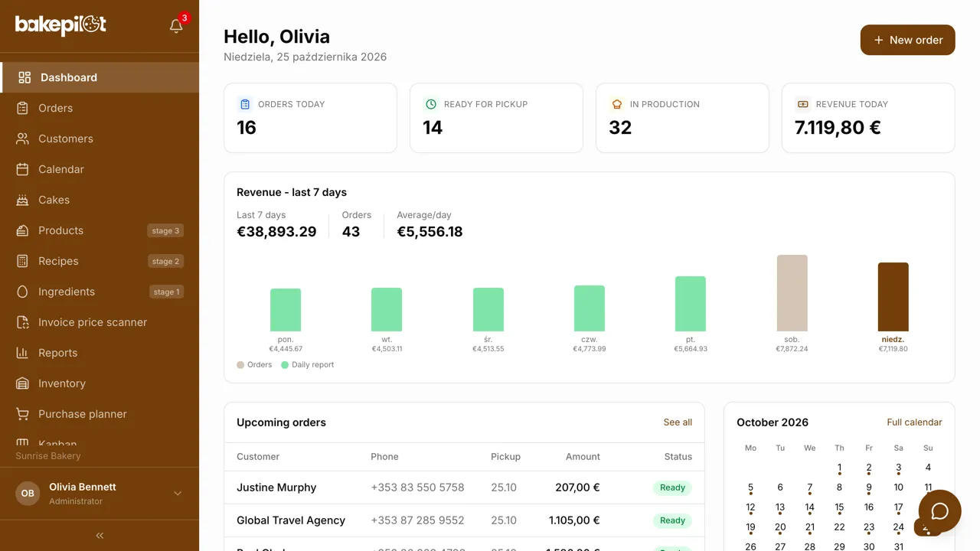Open the Orders menu item
This screenshot has height=551, width=980.
pos(100,108)
